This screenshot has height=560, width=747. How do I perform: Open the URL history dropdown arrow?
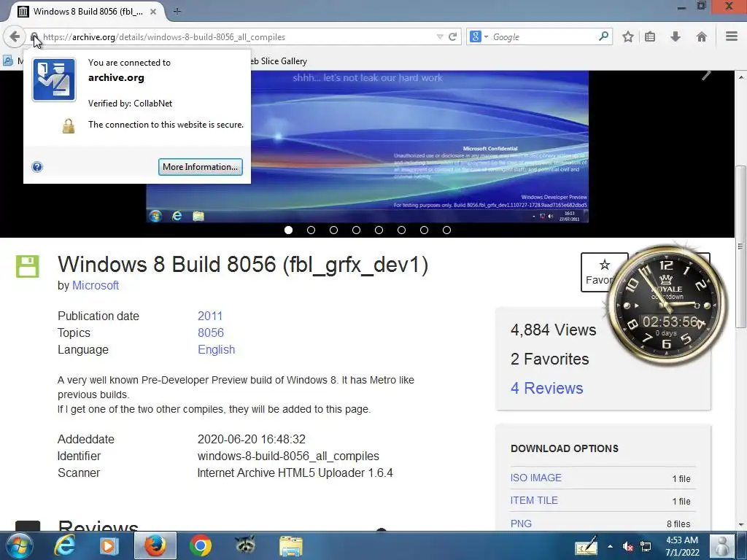[440, 36]
